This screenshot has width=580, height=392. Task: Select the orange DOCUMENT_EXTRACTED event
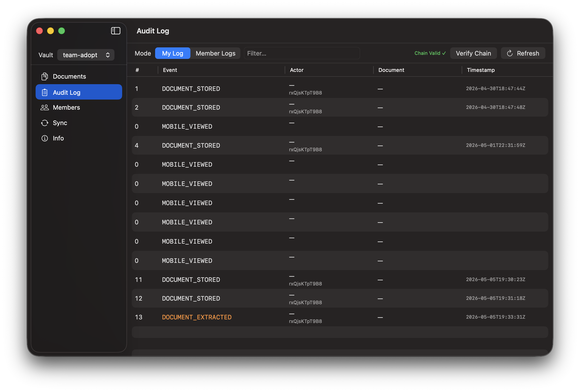coord(197,317)
